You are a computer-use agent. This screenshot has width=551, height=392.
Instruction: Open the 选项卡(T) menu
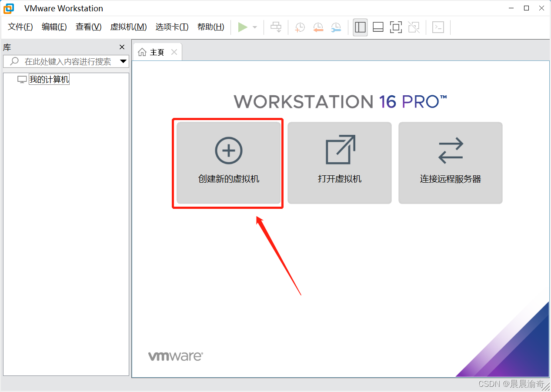pos(172,27)
